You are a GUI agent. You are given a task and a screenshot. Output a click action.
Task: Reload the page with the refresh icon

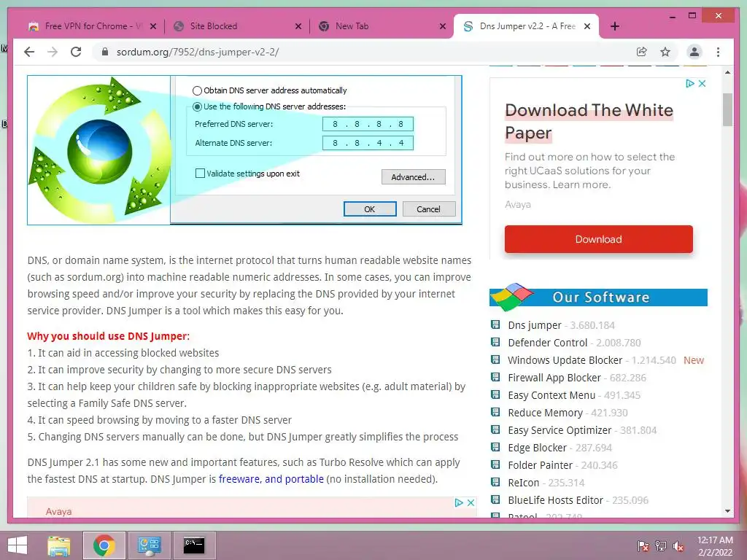76,52
